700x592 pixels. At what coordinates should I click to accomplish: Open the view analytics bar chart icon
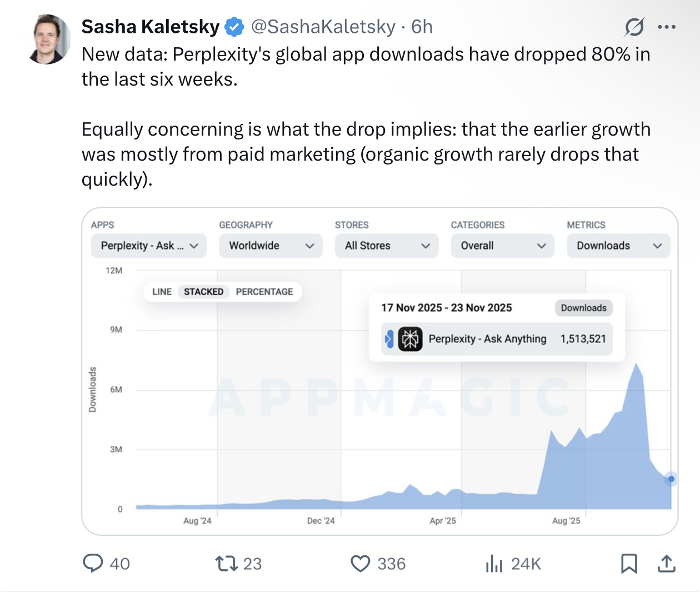pos(494,564)
